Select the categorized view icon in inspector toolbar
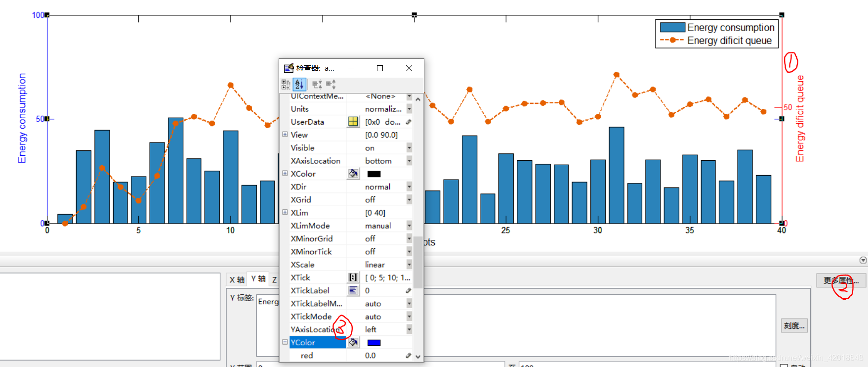868x367 pixels. pyautogui.click(x=286, y=85)
